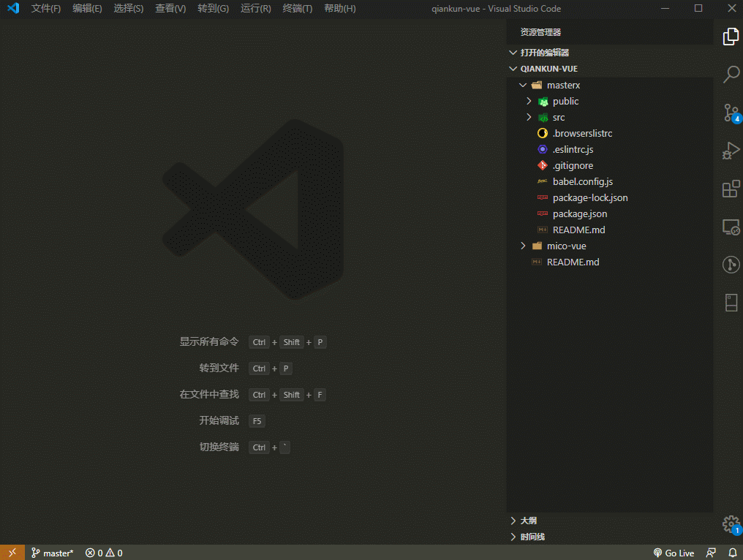Viewport: 743px width, 560px height.
Task: Click the master* git branch indicator
Action: (52, 553)
